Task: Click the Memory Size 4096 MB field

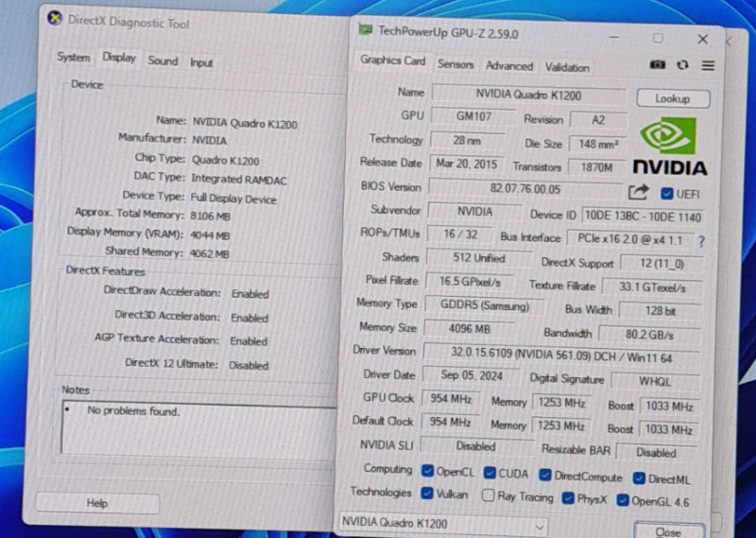Action: click(470, 329)
